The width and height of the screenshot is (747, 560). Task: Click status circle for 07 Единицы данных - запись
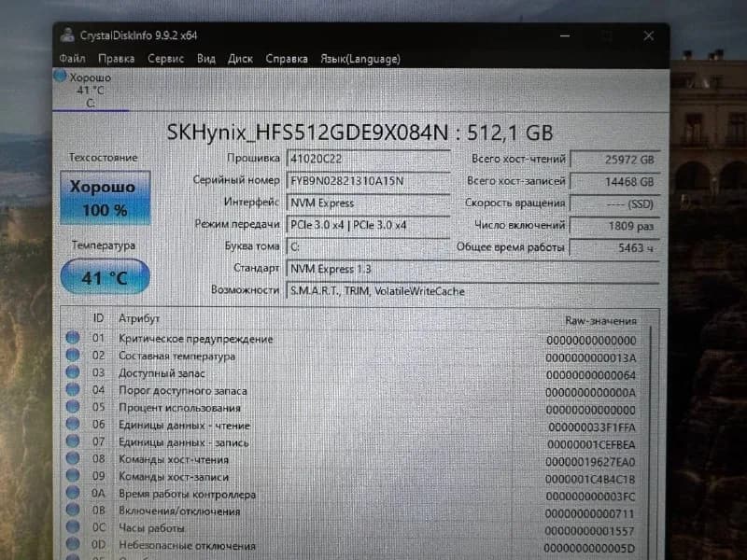click(x=73, y=441)
